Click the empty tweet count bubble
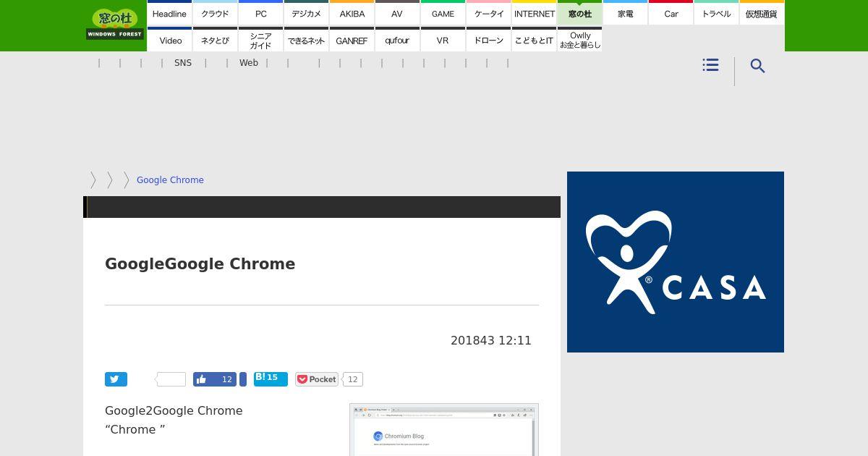This screenshot has height=456, width=868. 171,379
